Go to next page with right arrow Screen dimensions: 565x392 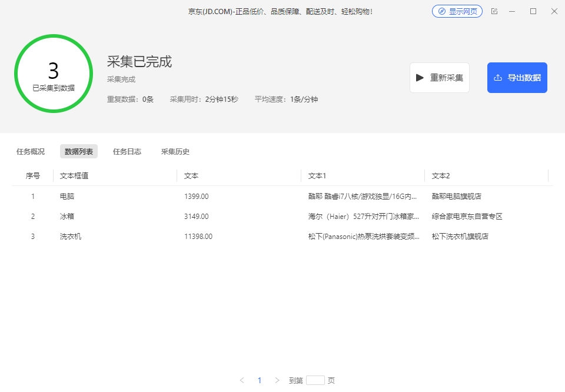(277, 380)
